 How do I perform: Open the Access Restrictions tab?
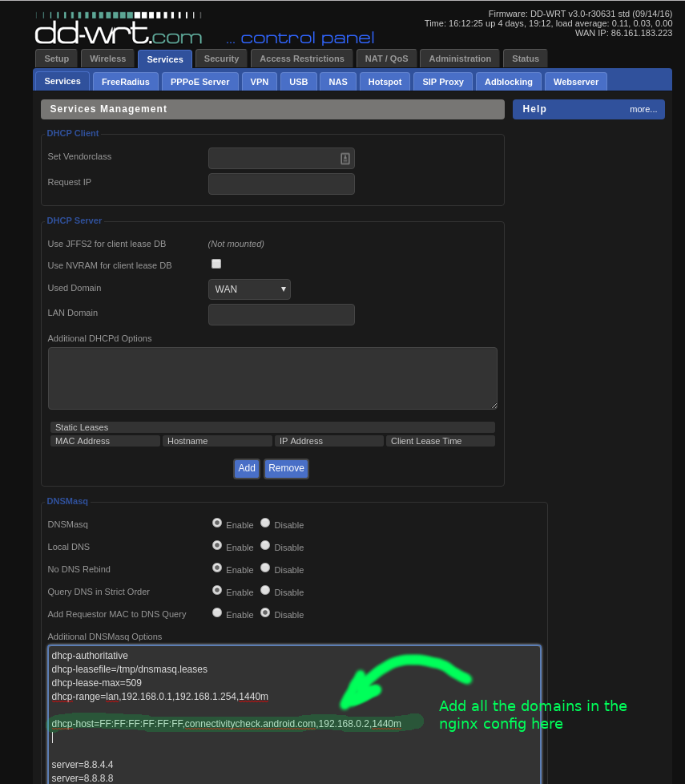click(x=302, y=59)
